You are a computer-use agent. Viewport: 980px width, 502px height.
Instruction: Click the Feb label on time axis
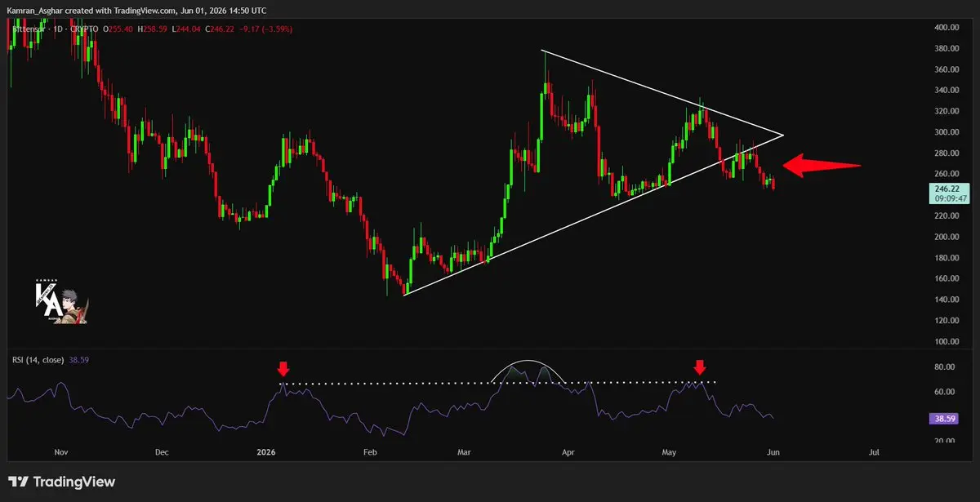pyautogui.click(x=369, y=451)
